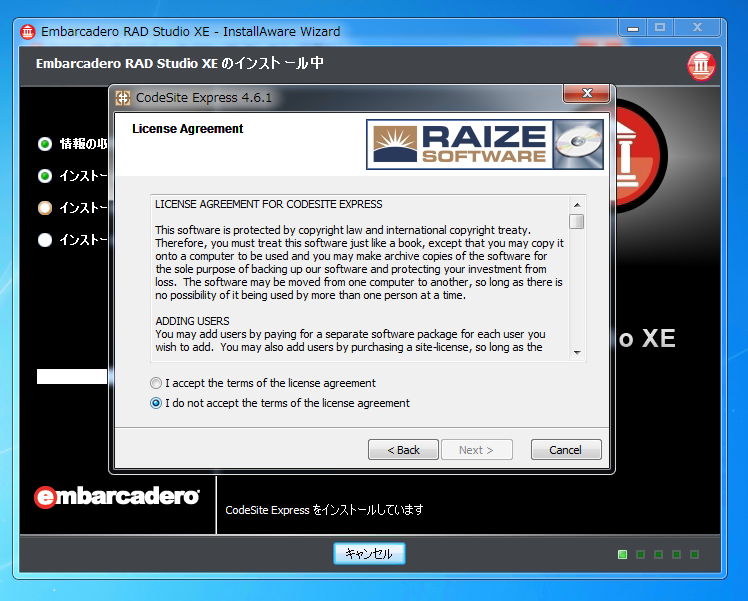The height and width of the screenshot is (601, 748).
Task: Select 'I do not accept the terms' radio button
Action: point(156,403)
